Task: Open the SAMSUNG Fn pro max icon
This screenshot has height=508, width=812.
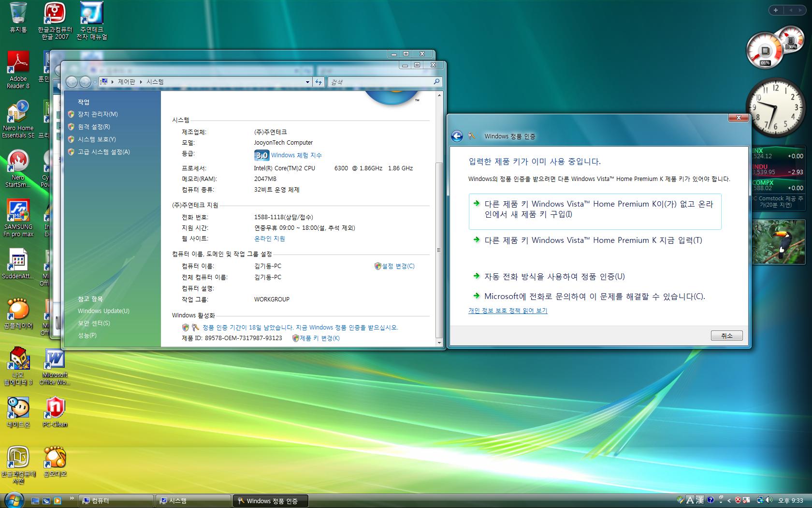Action: tap(18, 218)
